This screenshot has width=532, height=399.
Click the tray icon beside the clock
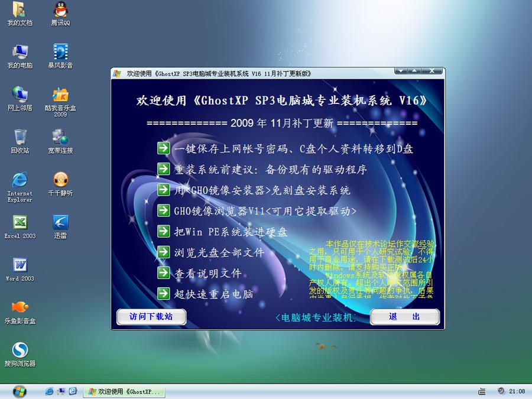pyautogui.click(x=501, y=391)
